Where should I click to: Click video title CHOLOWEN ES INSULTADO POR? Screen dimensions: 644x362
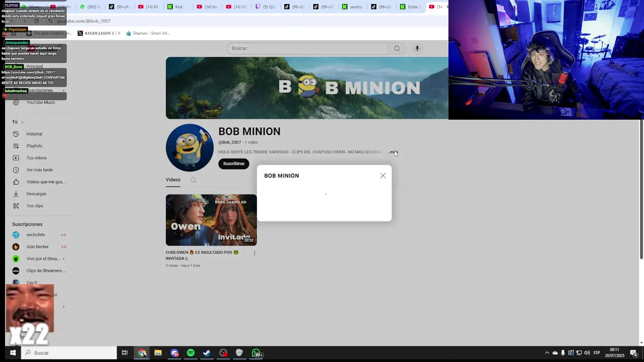pyautogui.click(x=202, y=255)
